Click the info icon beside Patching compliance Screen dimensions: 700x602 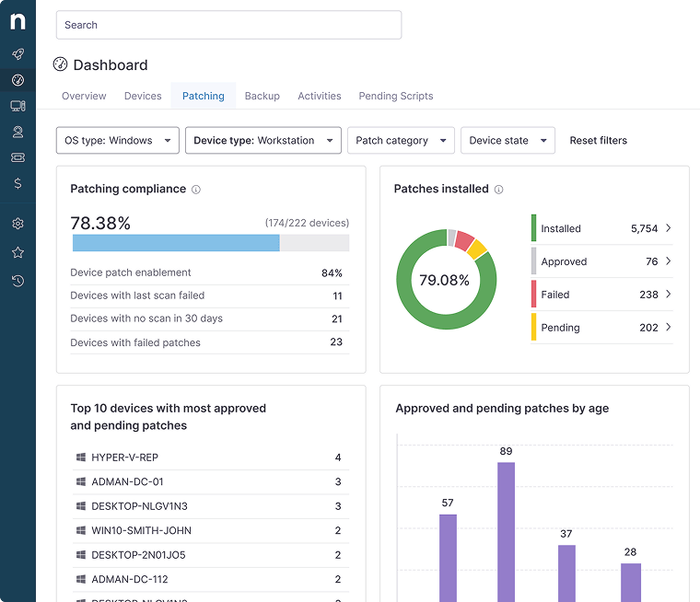tap(196, 190)
